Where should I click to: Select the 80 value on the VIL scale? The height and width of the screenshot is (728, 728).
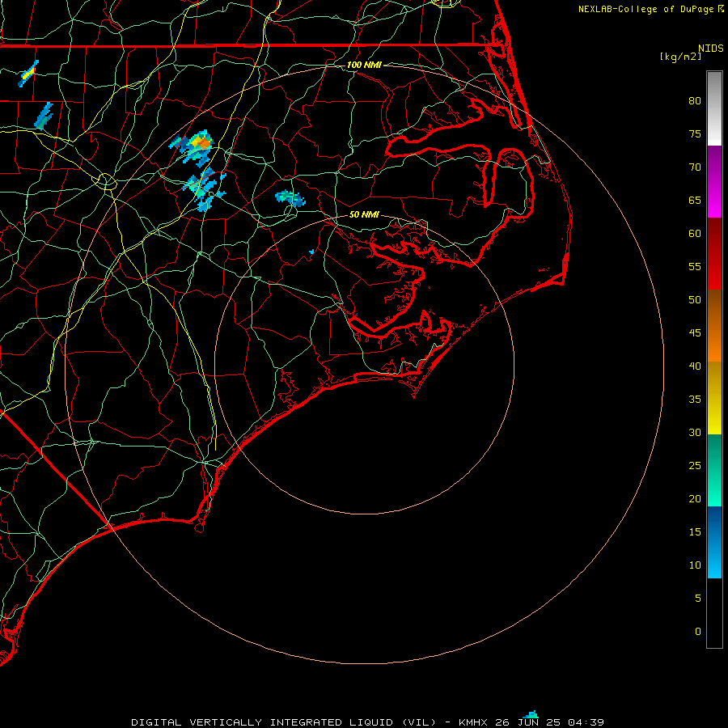pyautogui.click(x=695, y=101)
